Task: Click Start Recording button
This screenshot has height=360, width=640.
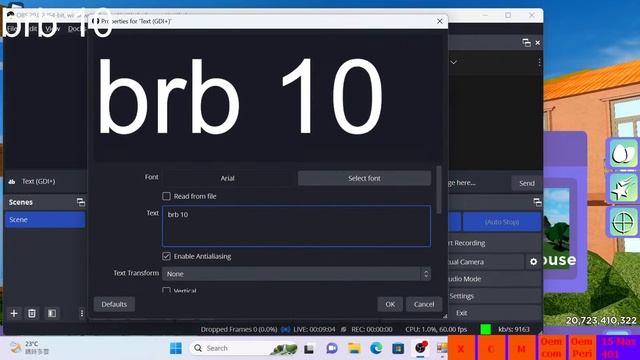Action: (495, 243)
